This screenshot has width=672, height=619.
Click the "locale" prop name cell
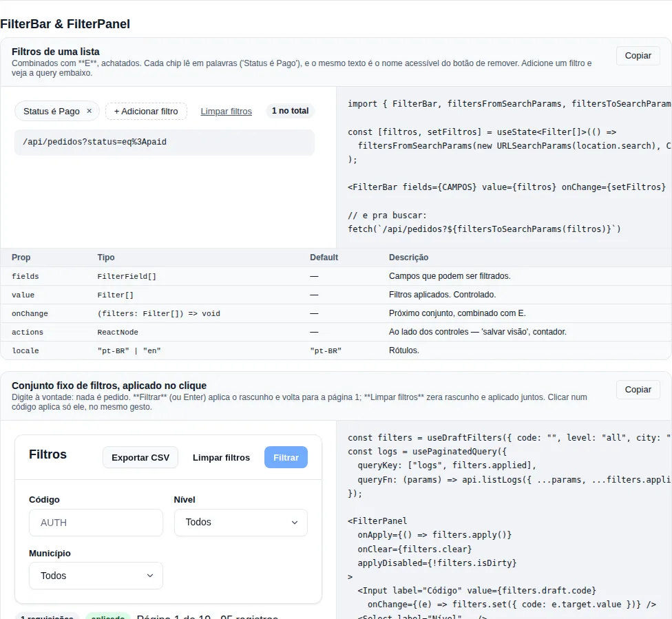click(x=25, y=350)
